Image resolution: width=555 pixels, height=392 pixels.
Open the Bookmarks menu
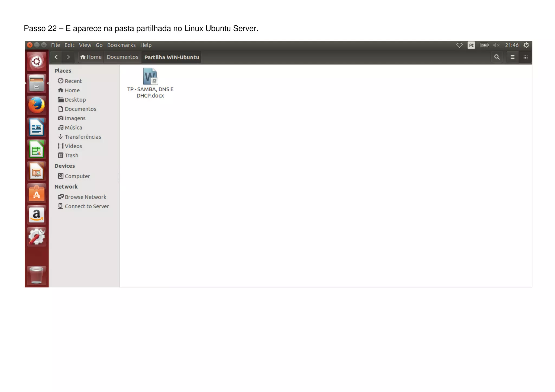click(121, 45)
